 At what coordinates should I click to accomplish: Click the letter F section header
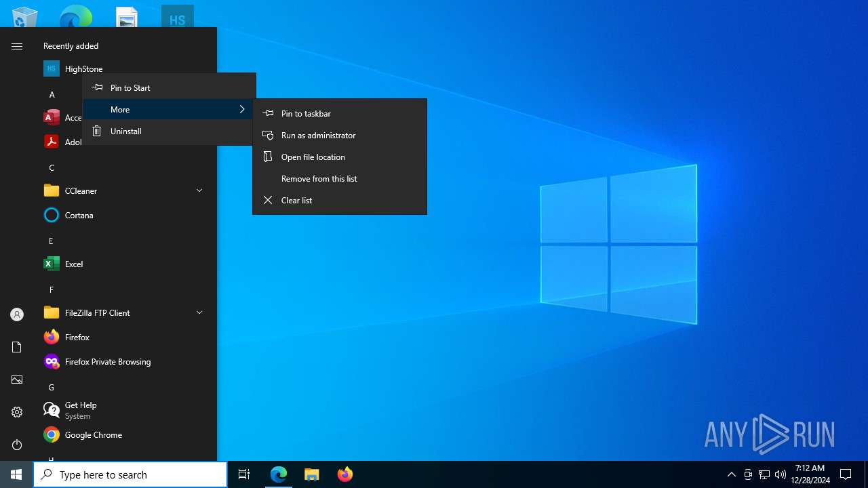(x=51, y=289)
